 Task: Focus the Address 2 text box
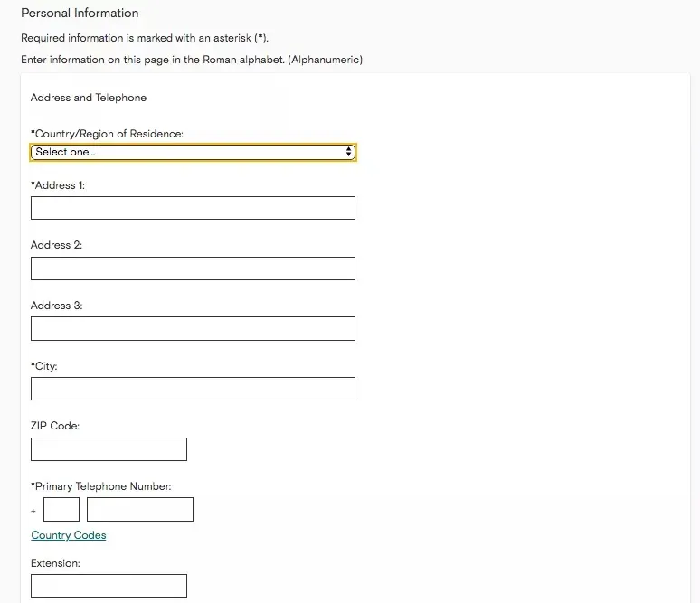tap(193, 269)
